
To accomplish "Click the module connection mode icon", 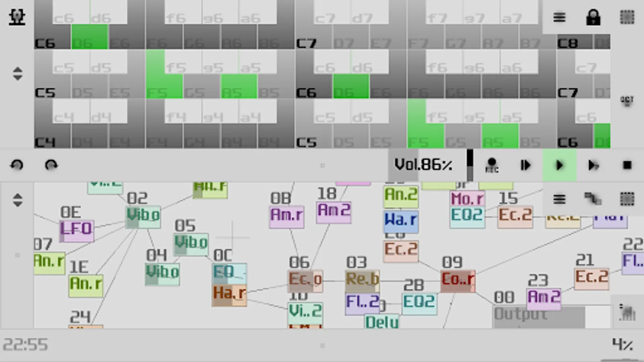I will point(593,199).
